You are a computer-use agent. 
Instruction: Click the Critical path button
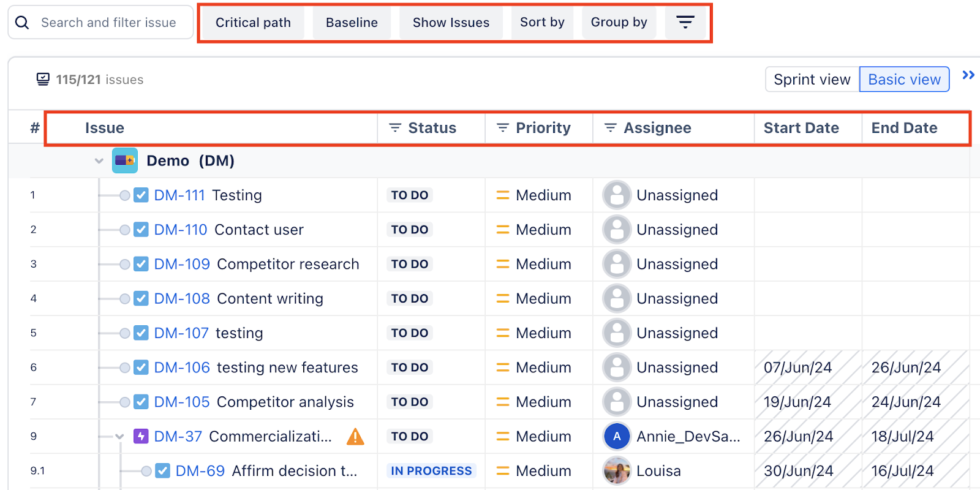pyautogui.click(x=253, y=23)
